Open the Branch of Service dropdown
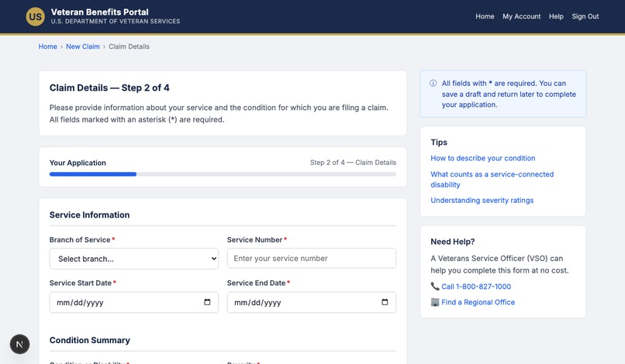 point(134,259)
